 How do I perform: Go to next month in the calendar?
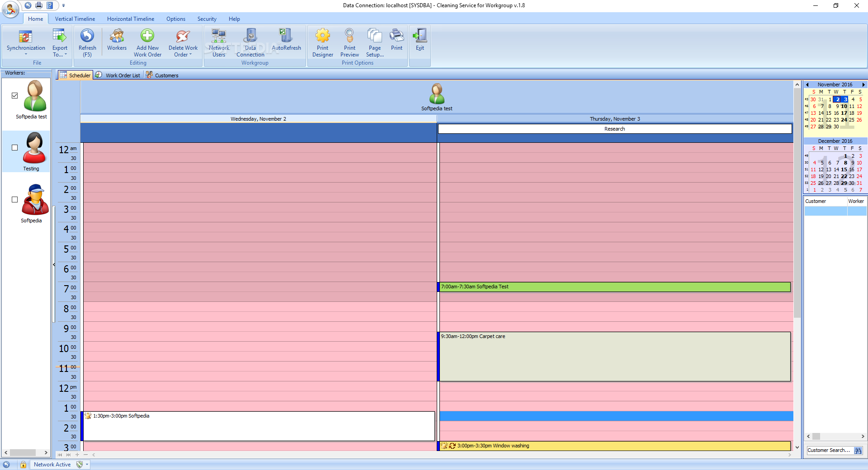pos(863,85)
